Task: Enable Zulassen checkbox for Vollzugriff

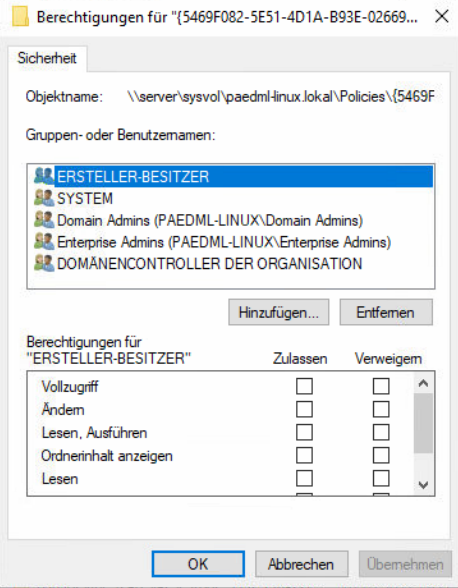Action: point(304,386)
